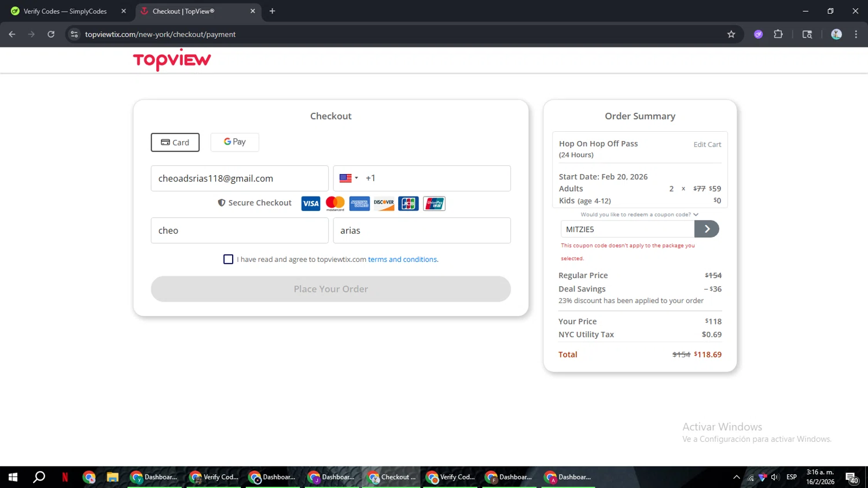Click the Secure Checkout shield icon
This screenshot has width=868, height=488.
pos(222,203)
